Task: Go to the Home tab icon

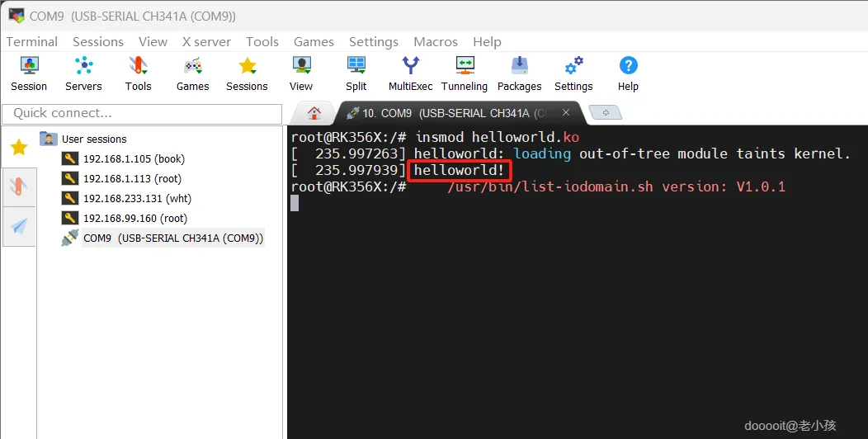Action: click(314, 113)
